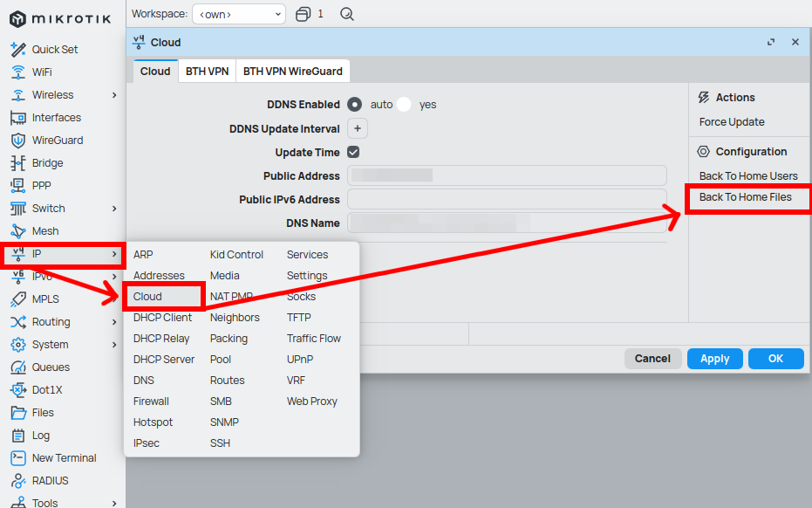
Task: Click the Queues gauge icon
Action: pyautogui.click(x=18, y=367)
